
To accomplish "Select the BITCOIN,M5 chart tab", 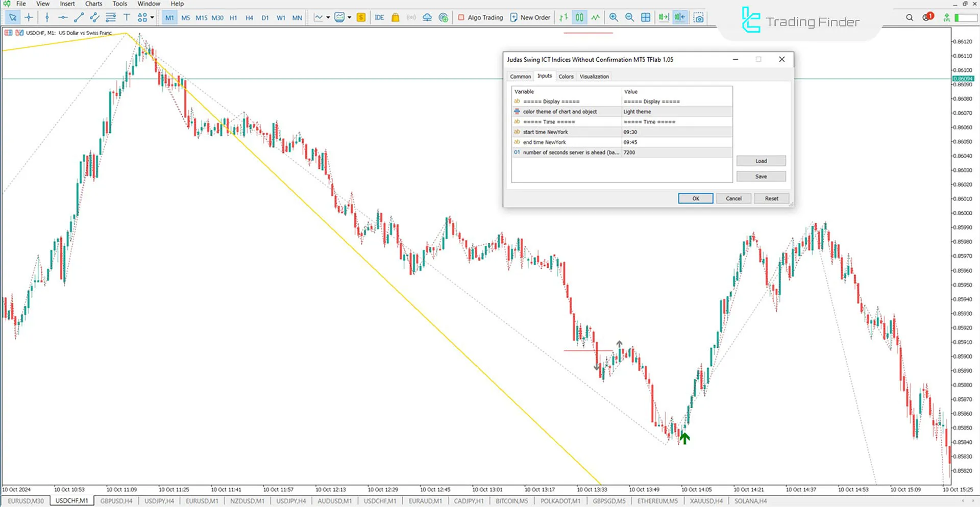I will click(511, 501).
